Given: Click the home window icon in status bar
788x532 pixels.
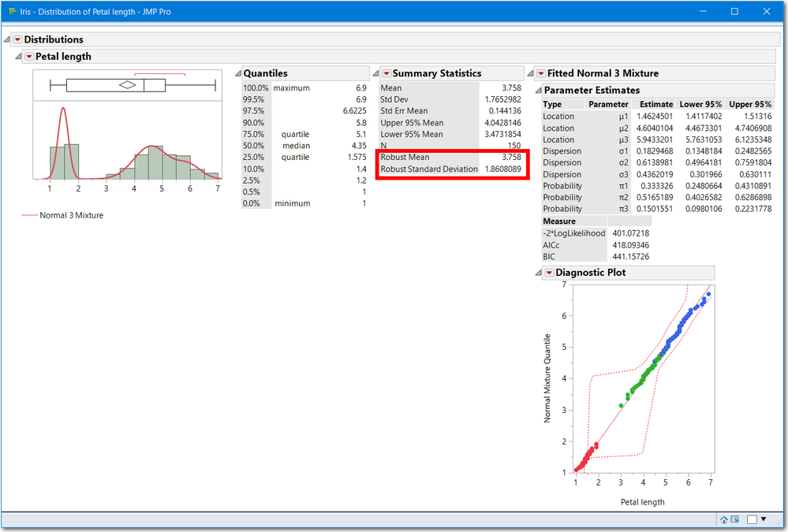Looking at the screenshot, I should click(723, 519).
